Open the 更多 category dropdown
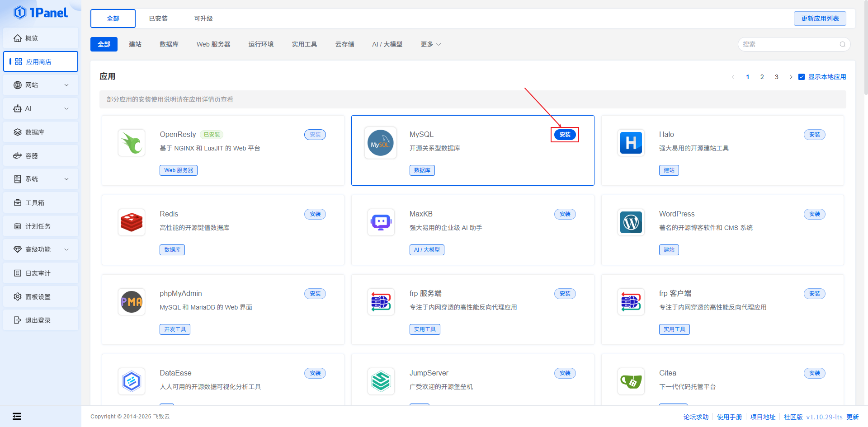 tap(430, 44)
